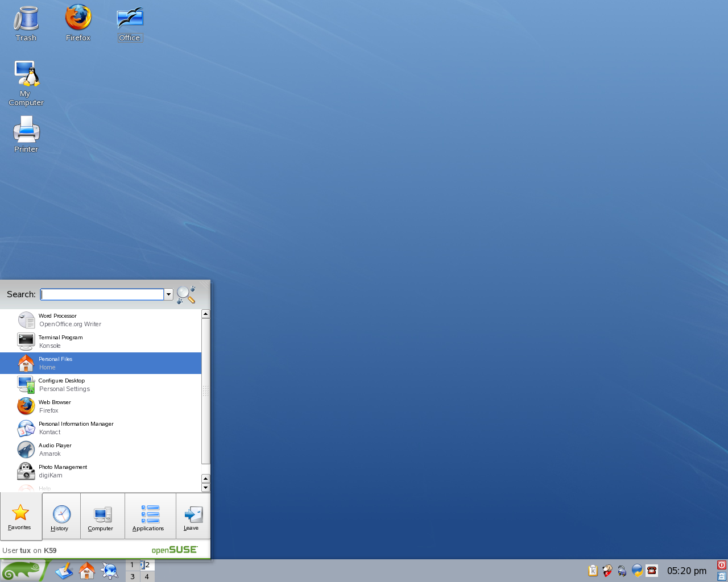Screen dimensions: 728x582
Task: Open My Computer desktop icon
Action: 26,84
